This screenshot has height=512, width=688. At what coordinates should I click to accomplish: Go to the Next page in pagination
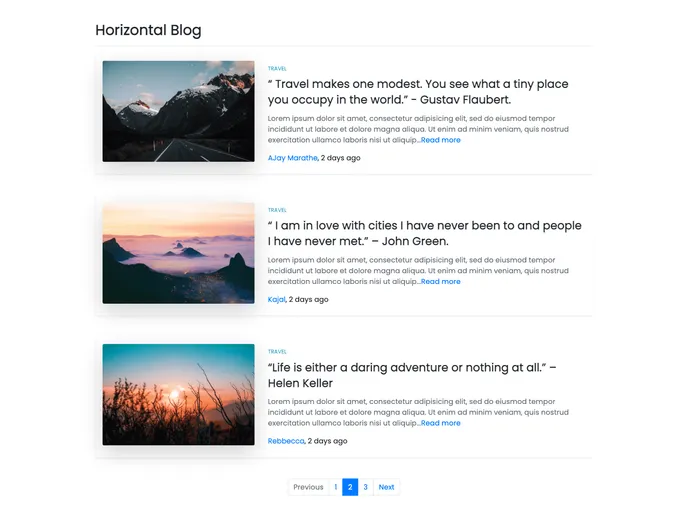coord(386,487)
